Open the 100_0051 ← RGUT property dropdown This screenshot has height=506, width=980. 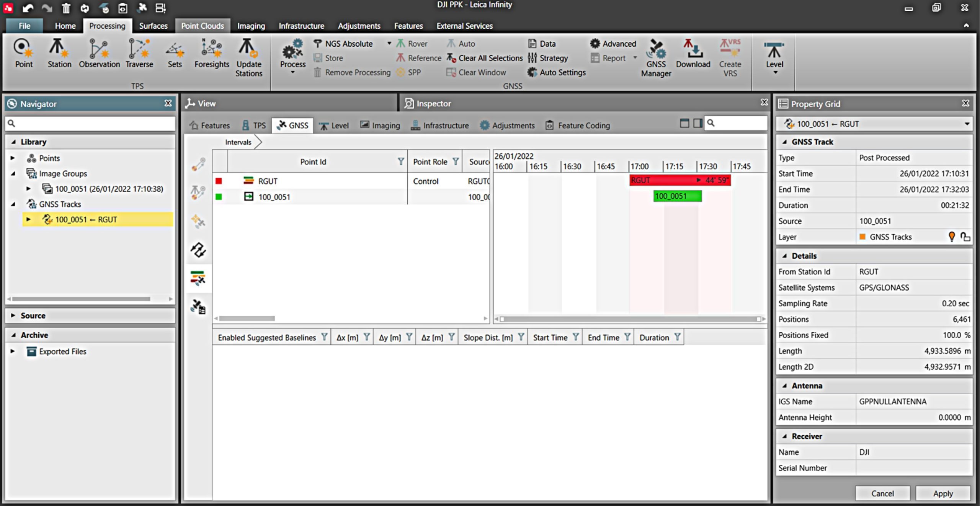[967, 124]
